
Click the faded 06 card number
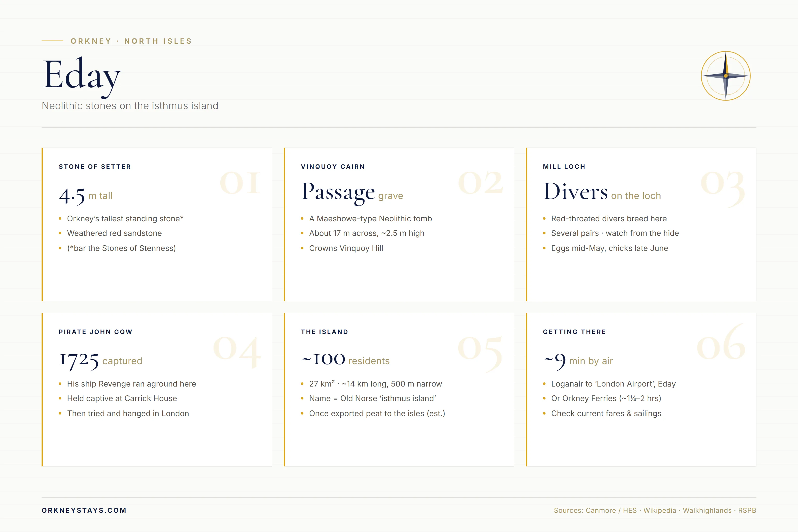click(x=721, y=343)
